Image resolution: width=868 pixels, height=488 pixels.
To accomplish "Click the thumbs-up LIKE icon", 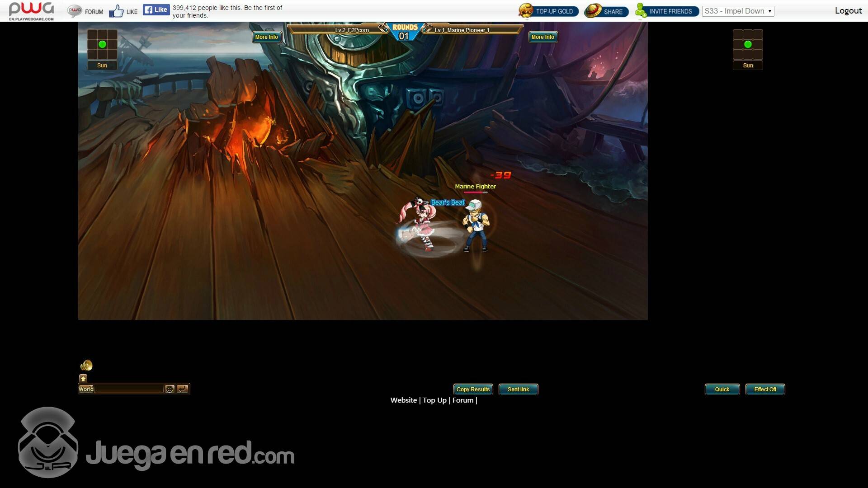I will [x=117, y=11].
